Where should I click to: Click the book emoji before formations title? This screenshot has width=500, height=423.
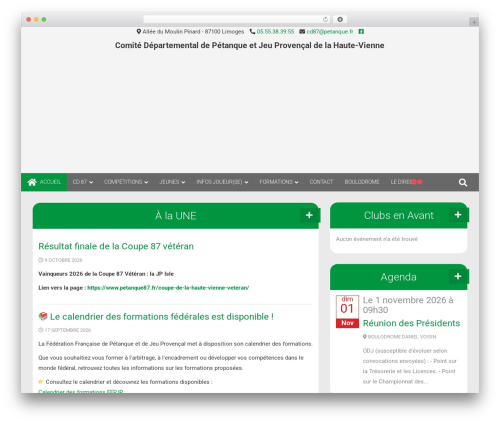[x=43, y=316]
